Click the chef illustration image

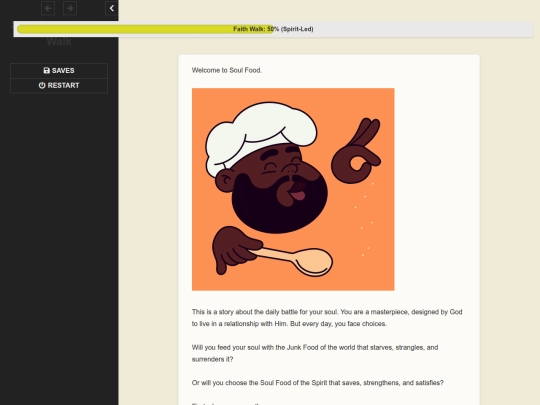[293, 189]
